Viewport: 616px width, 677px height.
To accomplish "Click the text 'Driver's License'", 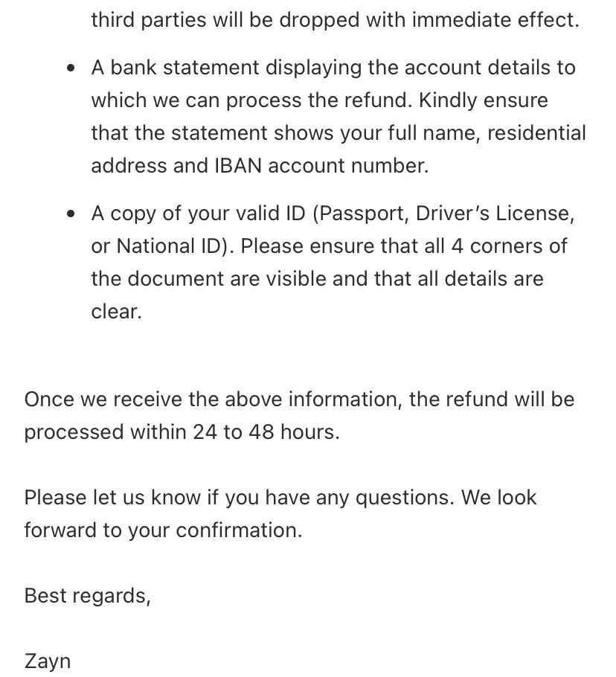I will pyautogui.click(x=494, y=214).
